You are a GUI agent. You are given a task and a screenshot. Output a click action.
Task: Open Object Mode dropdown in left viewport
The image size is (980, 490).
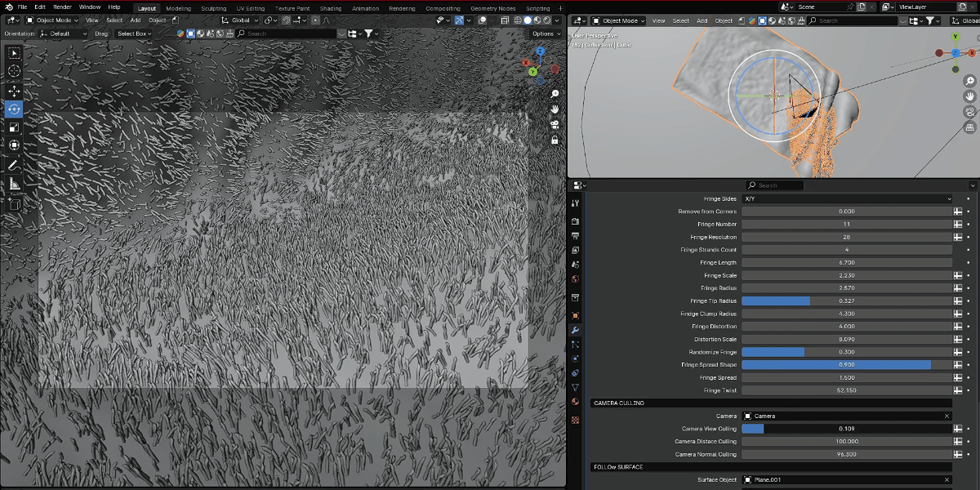tap(51, 20)
